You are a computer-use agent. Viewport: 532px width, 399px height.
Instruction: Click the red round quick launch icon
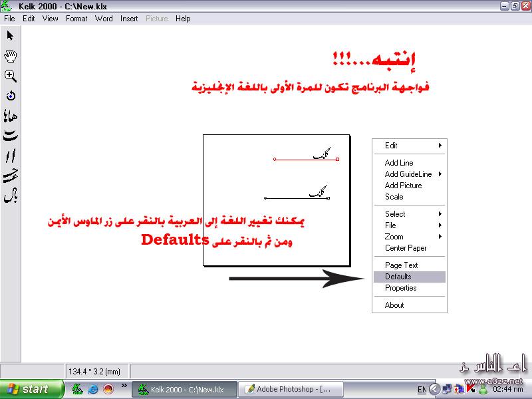tap(108, 389)
